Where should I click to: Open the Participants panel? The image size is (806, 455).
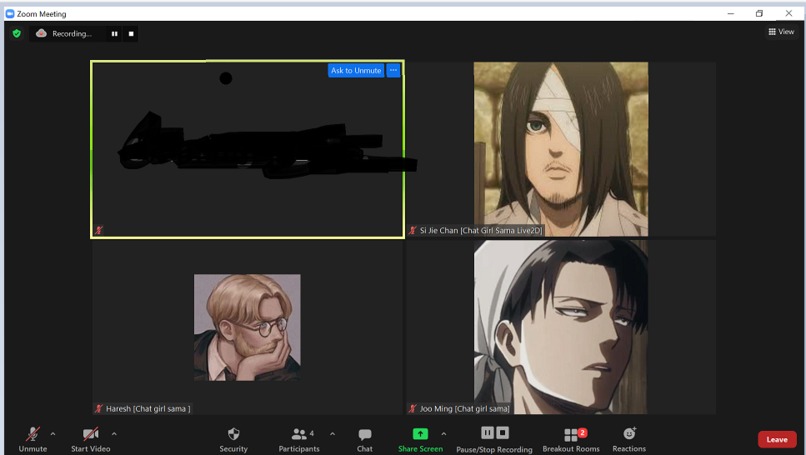click(x=299, y=440)
